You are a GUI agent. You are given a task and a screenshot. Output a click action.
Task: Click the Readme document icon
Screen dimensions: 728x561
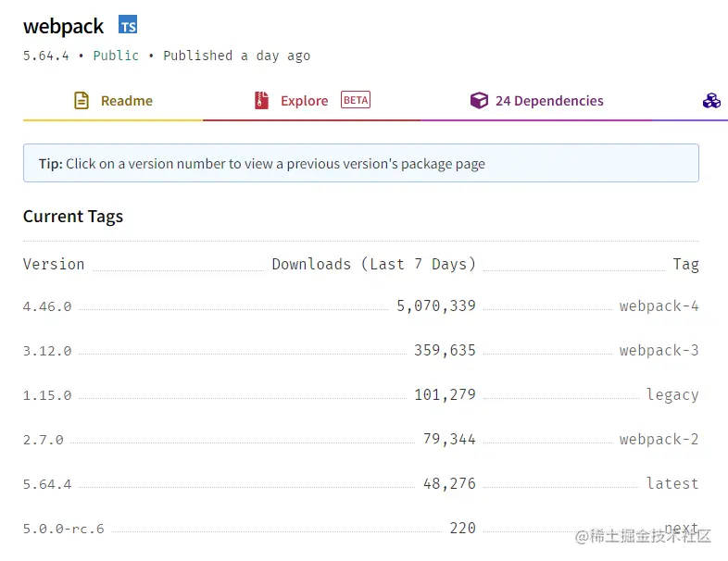(82, 100)
